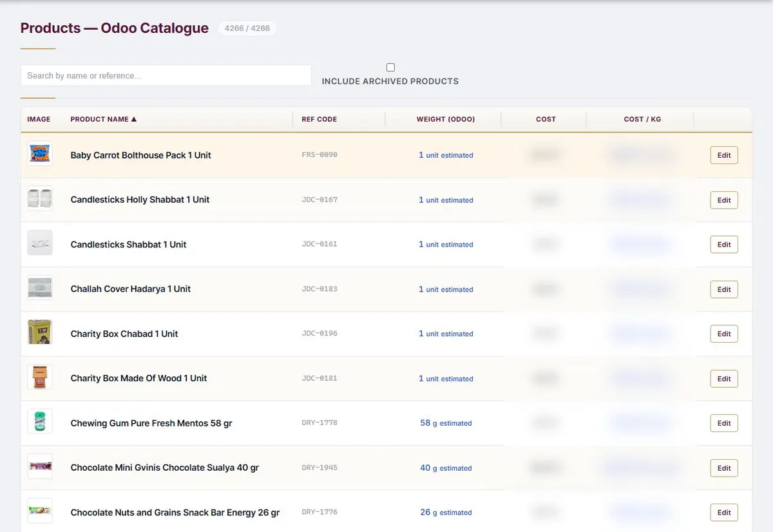Select product name Candlesticks Shabbat 1 Unit

click(128, 245)
